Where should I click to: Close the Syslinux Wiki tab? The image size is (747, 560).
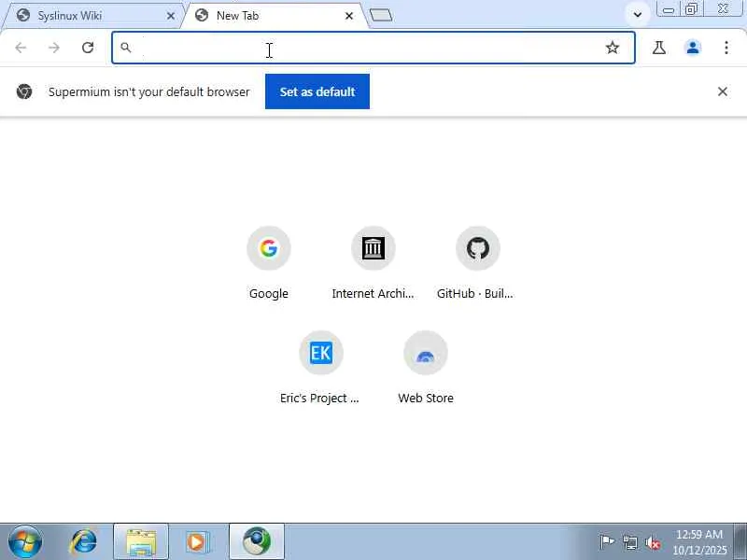click(x=171, y=16)
